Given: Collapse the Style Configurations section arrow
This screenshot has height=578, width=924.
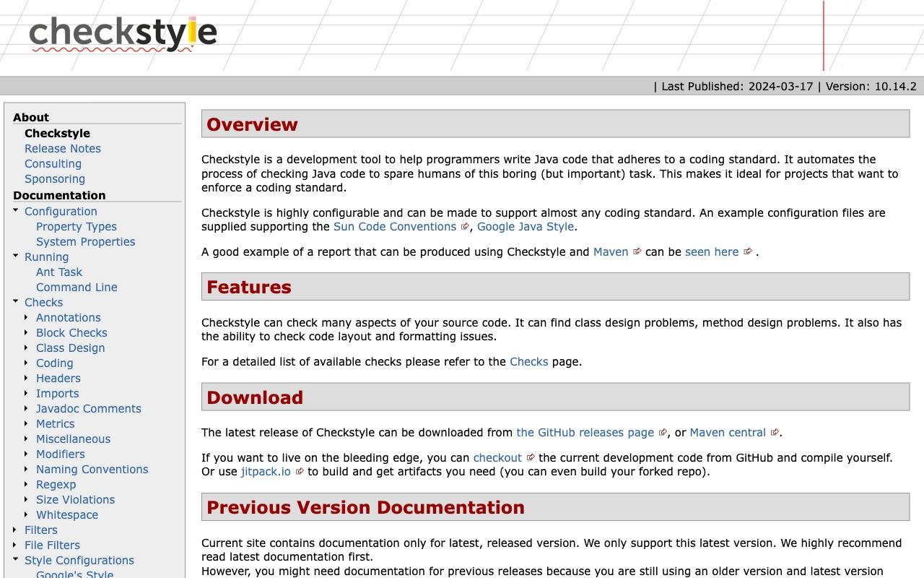Looking at the screenshot, I should click(15, 559).
